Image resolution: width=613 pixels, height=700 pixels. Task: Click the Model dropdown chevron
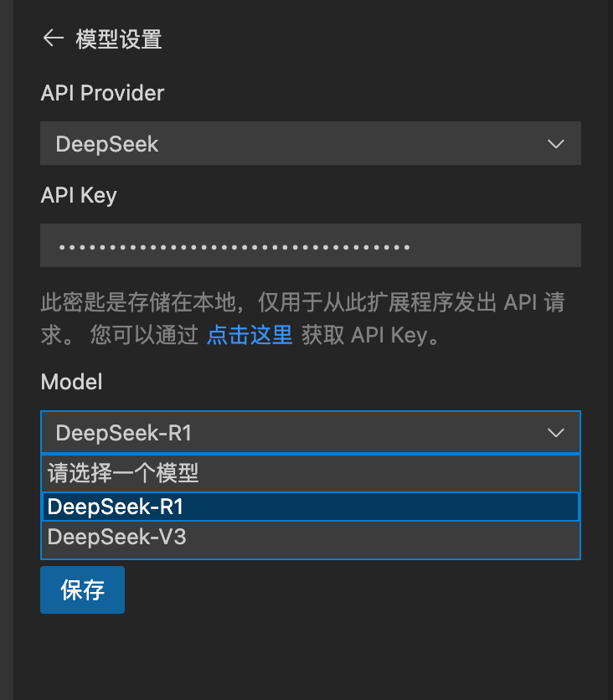coord(556,433)
